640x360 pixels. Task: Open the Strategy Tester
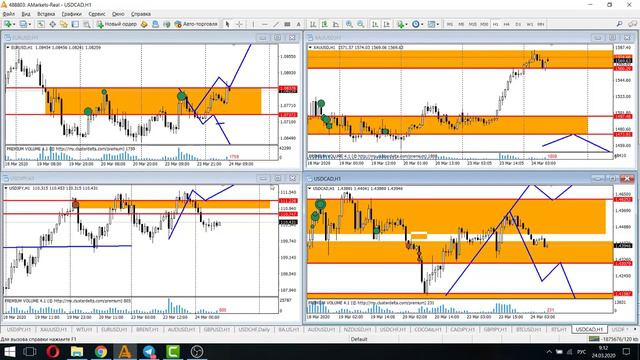point(87,24)
